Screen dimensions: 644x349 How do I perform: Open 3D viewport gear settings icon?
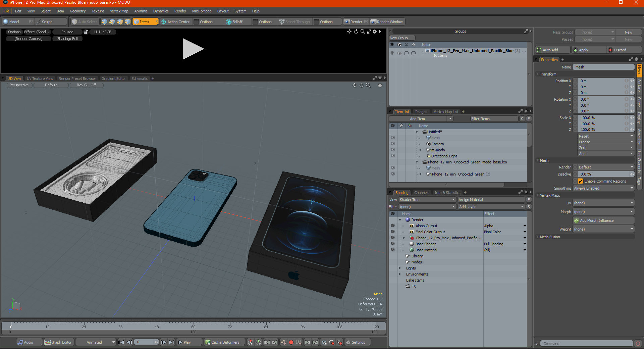pos(380,85)
